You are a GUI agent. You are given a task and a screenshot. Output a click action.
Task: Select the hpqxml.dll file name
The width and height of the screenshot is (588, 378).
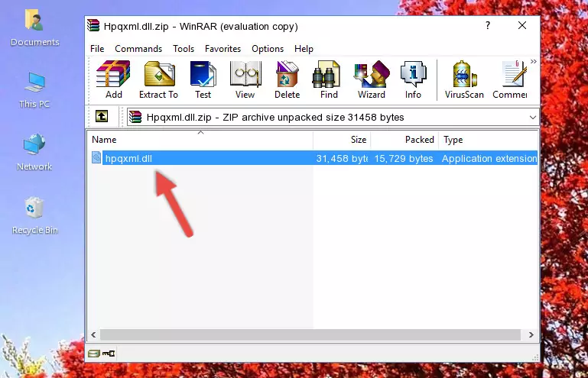click(x=128, y=159)
